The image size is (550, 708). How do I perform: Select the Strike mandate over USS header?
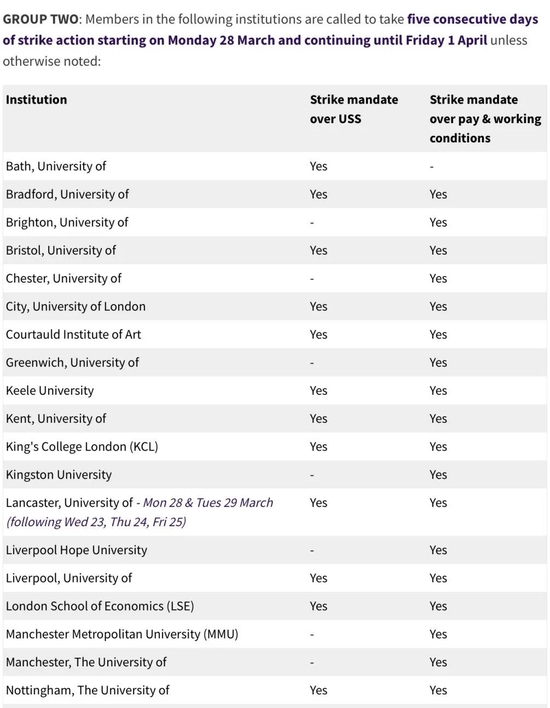point(354,109)
